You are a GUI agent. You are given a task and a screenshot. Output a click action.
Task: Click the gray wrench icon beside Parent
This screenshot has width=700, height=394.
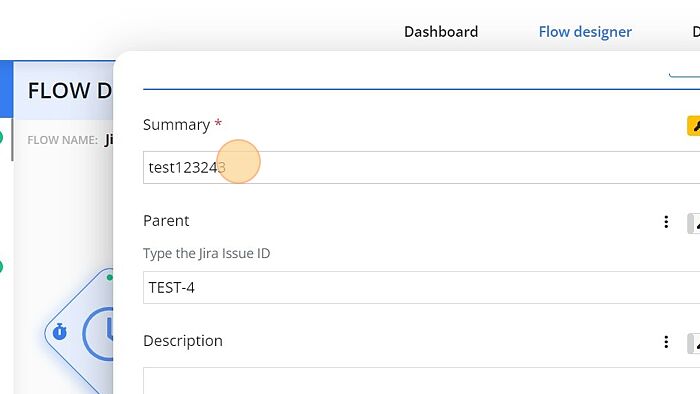coord(694,224)
